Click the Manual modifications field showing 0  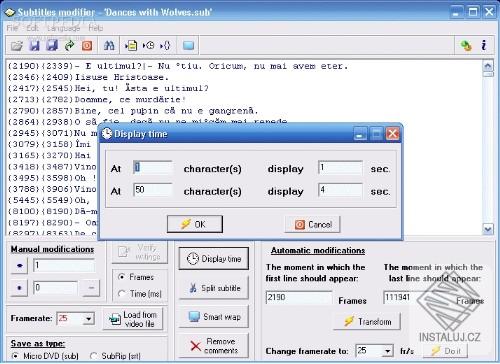tap(55, 288)
